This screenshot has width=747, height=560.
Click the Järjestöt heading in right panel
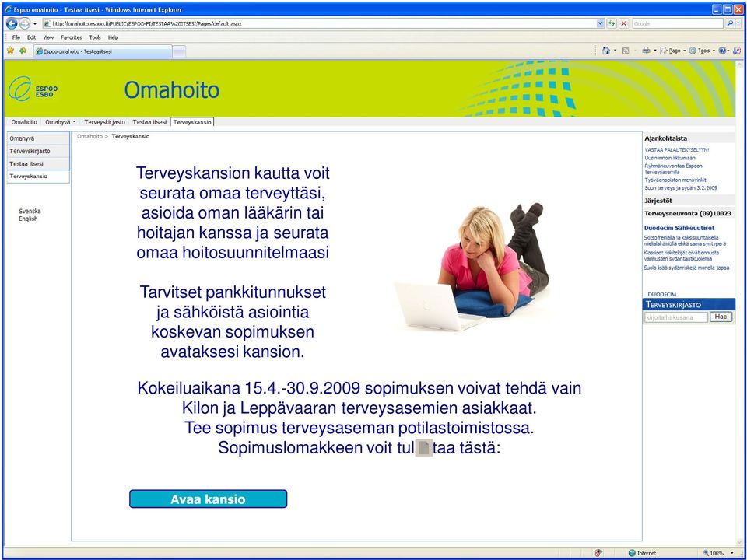click(x=658, y=201)
